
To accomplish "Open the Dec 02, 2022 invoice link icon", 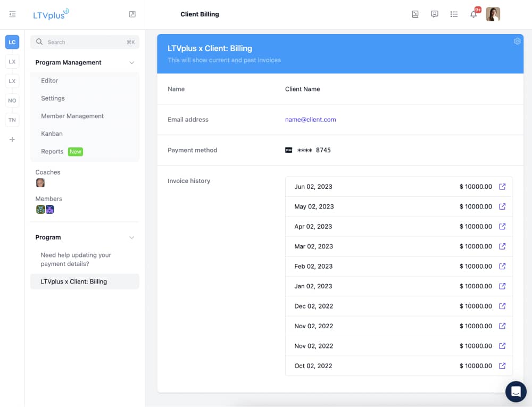I will point(502,306).
